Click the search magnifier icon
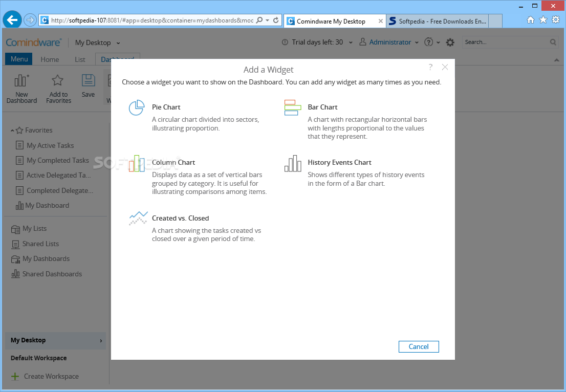This screenshot has width=566, height=392. tap(553, 42)
